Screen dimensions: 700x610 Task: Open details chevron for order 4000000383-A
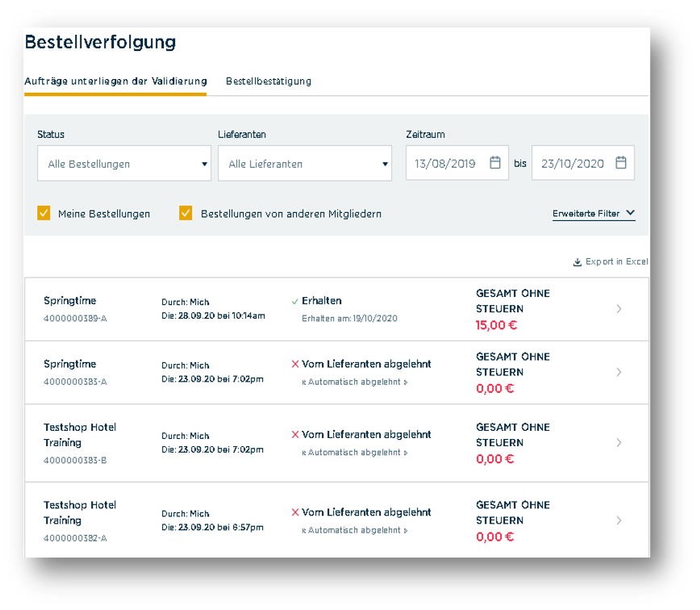pos(619,373)
